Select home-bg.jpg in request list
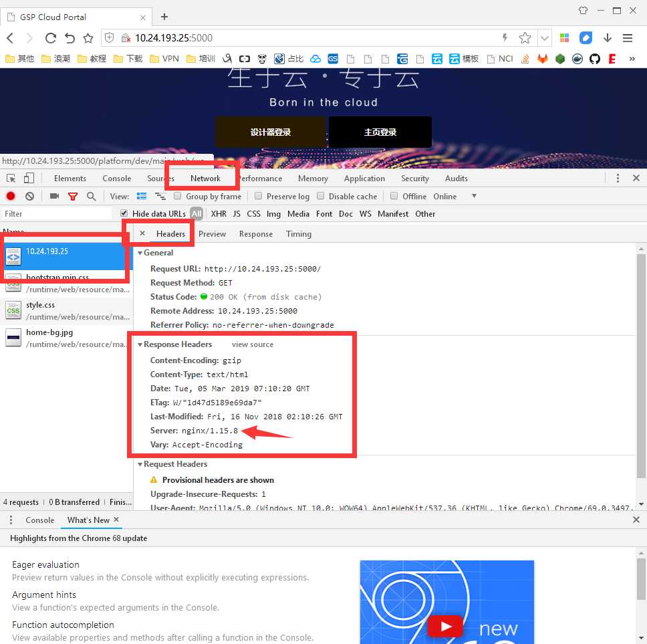The height and width of the screenshot is (644, 647). click(66, 338)
